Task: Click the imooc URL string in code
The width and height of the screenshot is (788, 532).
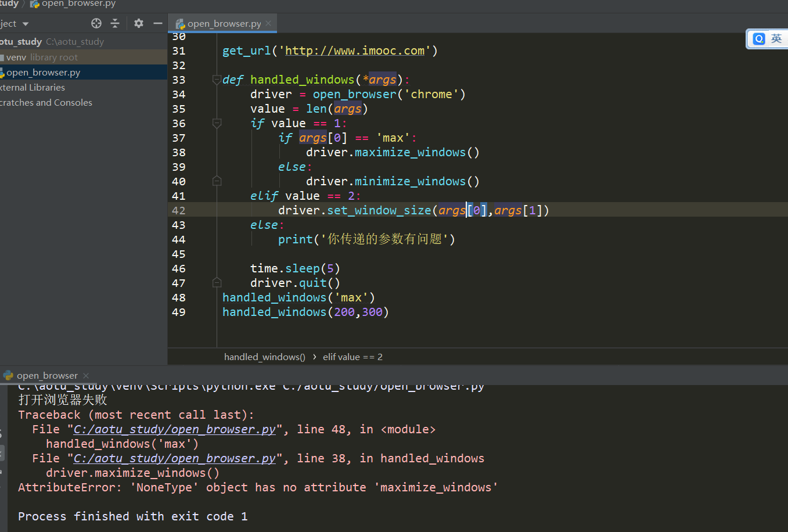Action: tap(355, 51)
